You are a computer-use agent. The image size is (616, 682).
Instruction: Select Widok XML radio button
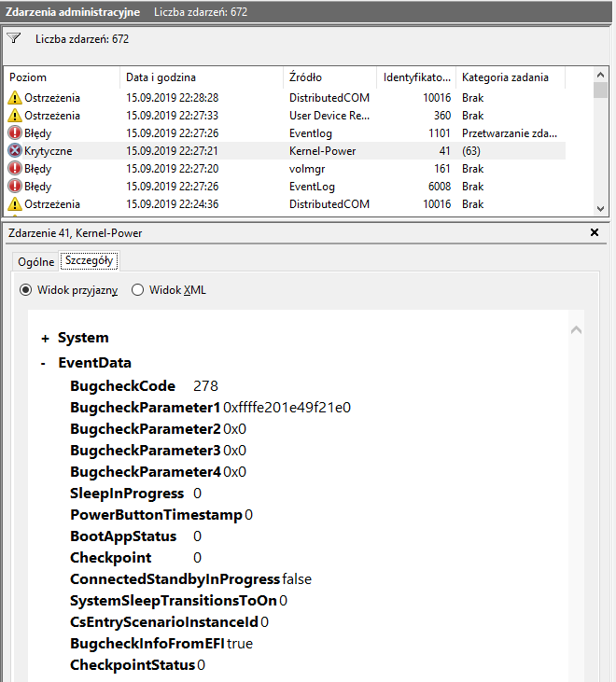point(137,289)
